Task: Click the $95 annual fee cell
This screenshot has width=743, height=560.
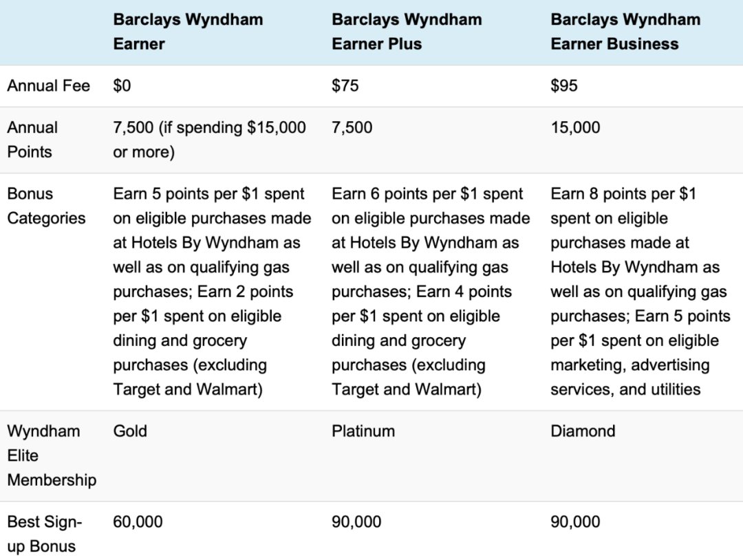Action: (564, 86)
